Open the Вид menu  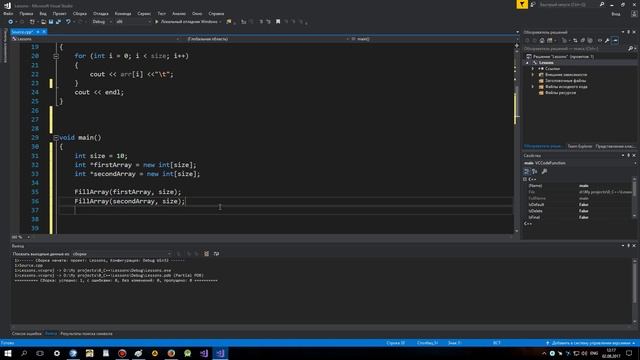43,13
